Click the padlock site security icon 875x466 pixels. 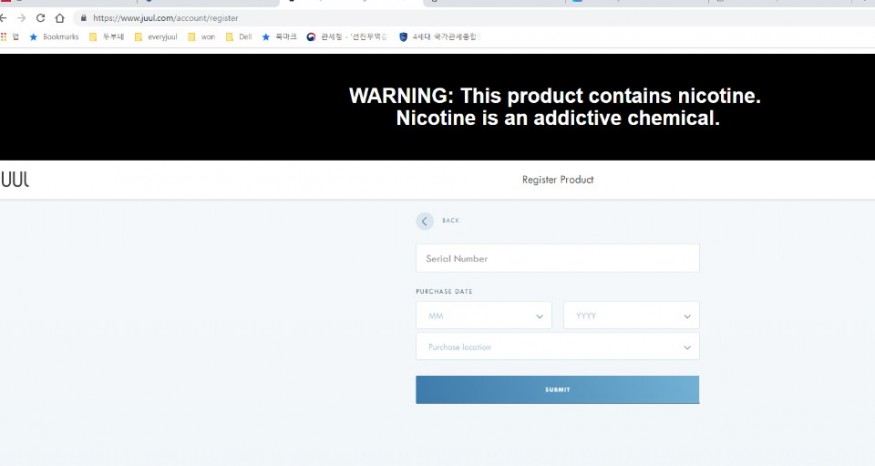(x=84, y=18)
